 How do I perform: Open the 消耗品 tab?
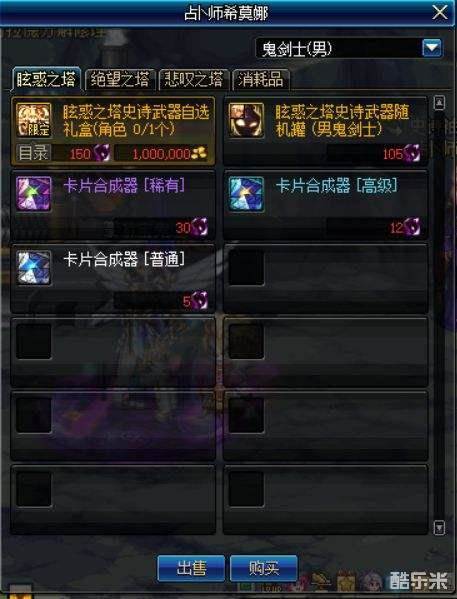261,80
